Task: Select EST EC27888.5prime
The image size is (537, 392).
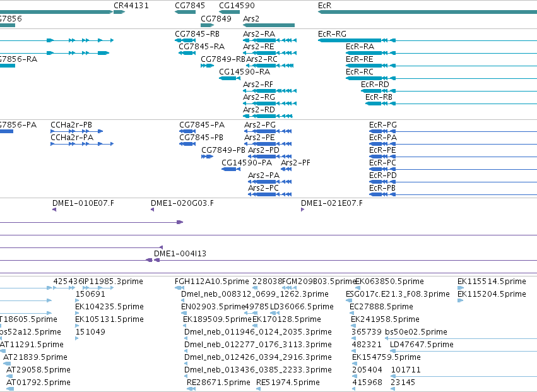Action: click(x=382, y=307)
